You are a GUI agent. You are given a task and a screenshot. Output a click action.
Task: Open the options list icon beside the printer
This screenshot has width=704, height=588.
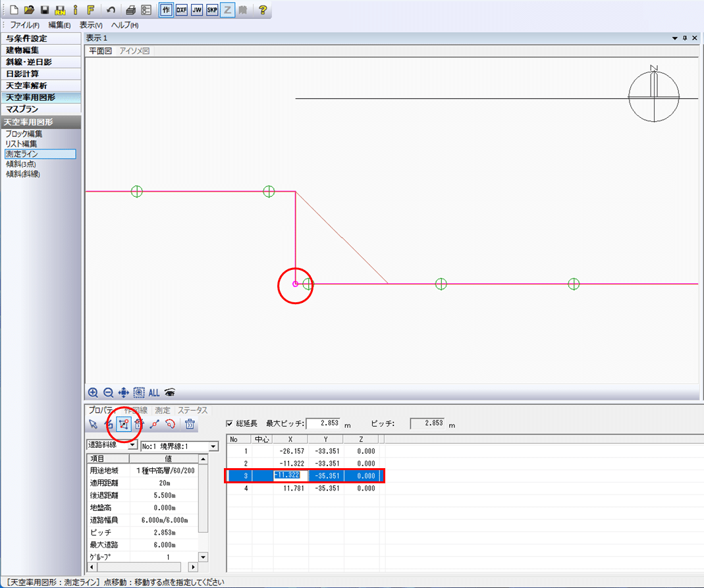pos(146,9)
